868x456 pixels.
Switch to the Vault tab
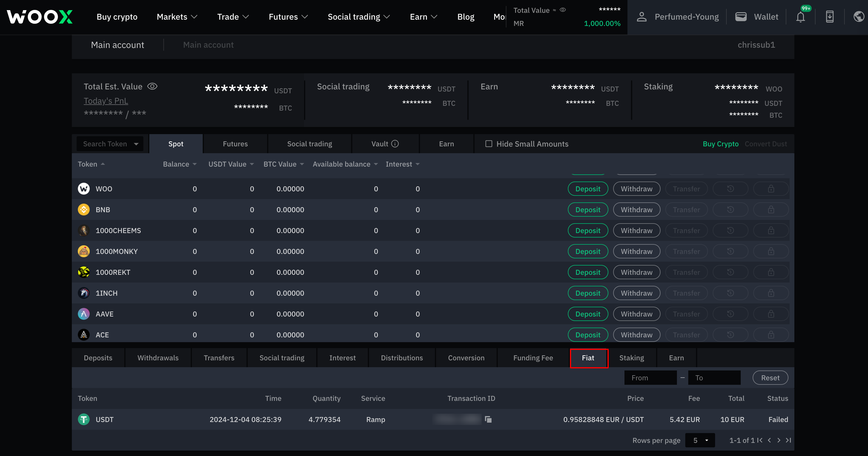[x=385, y=144]
